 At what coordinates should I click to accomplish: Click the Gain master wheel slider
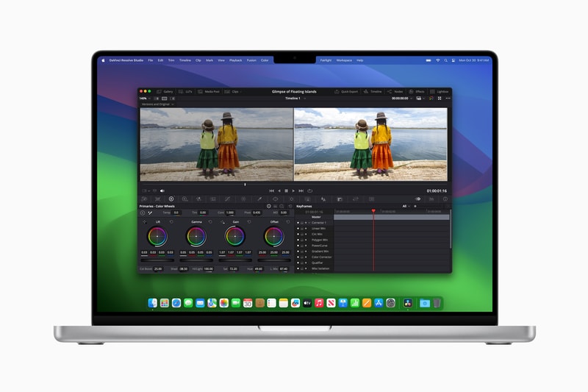tap(235, 260)
